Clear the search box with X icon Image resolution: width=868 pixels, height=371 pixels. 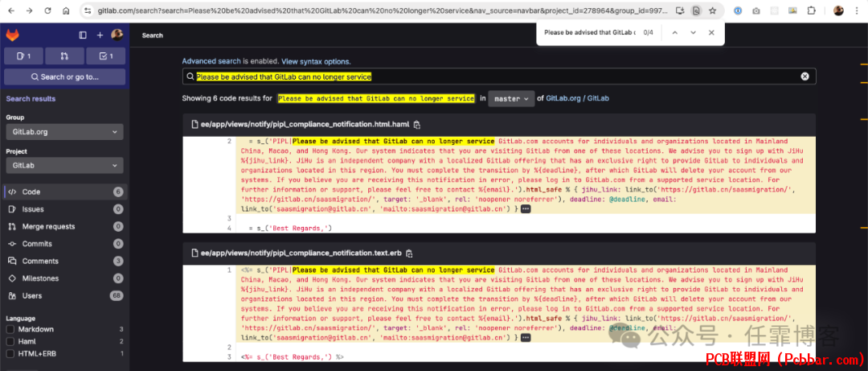pyautogui.click(x=805, y=76)
